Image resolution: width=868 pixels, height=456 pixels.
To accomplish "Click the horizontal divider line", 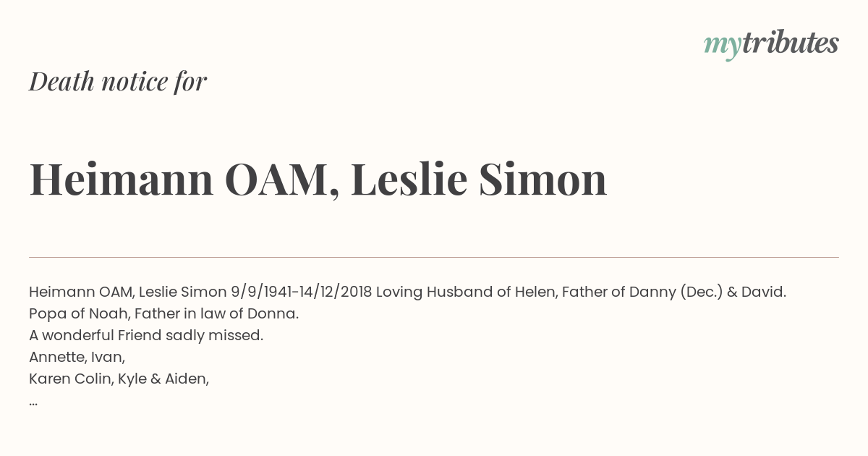I will [434, 257].
